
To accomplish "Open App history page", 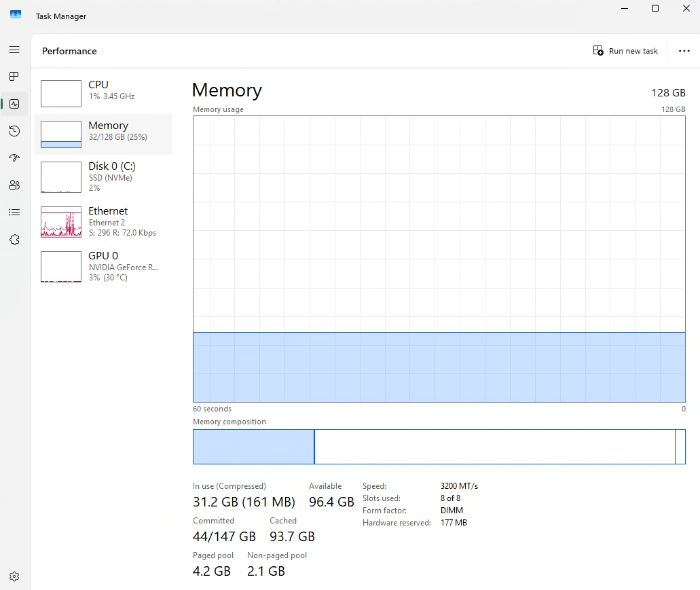I will point(14,131).
